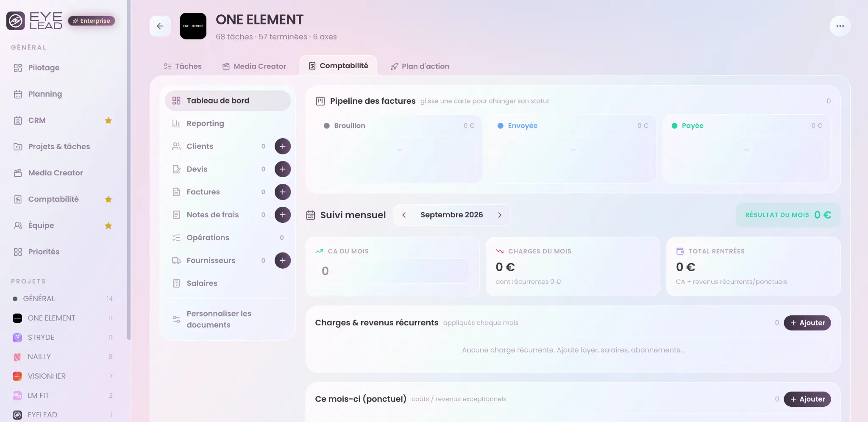Click Ajouter for recurring charges
Screen dimensions: 868x422
point(807,323)
